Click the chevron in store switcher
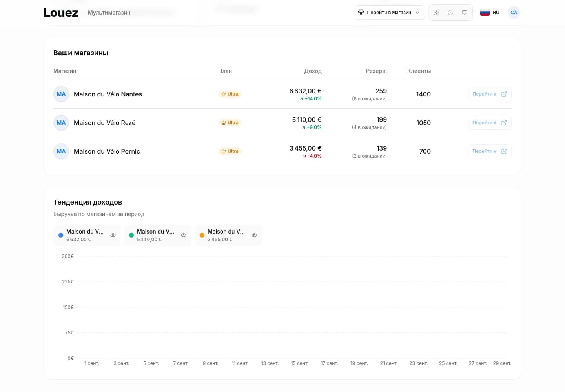The width and height of the screenshot is (565, 392). click(417, 13)
